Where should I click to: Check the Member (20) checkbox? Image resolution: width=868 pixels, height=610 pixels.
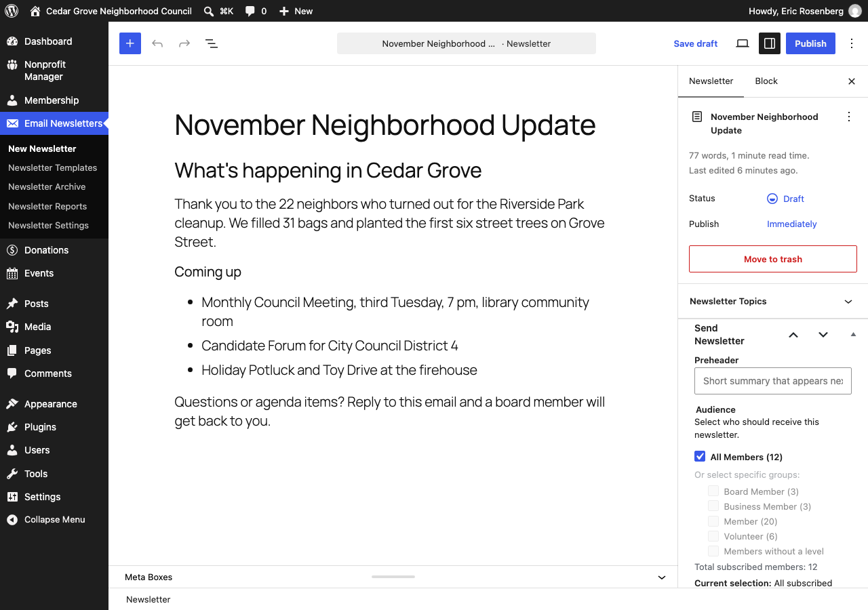[x=713, y=521]
